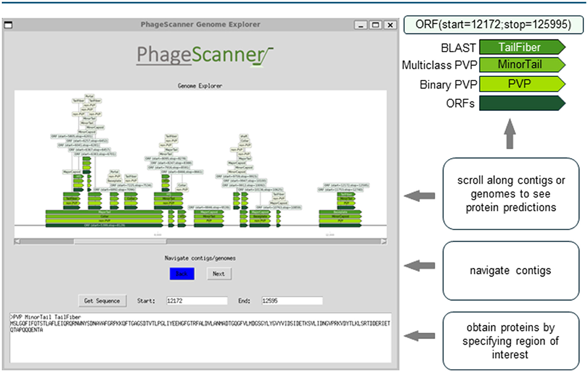Image resolution: width=588 pixels, height=372 pixels.
Task: Select the long Collar gene arrow
Action: pyautogui.click(x=104, y=216)
